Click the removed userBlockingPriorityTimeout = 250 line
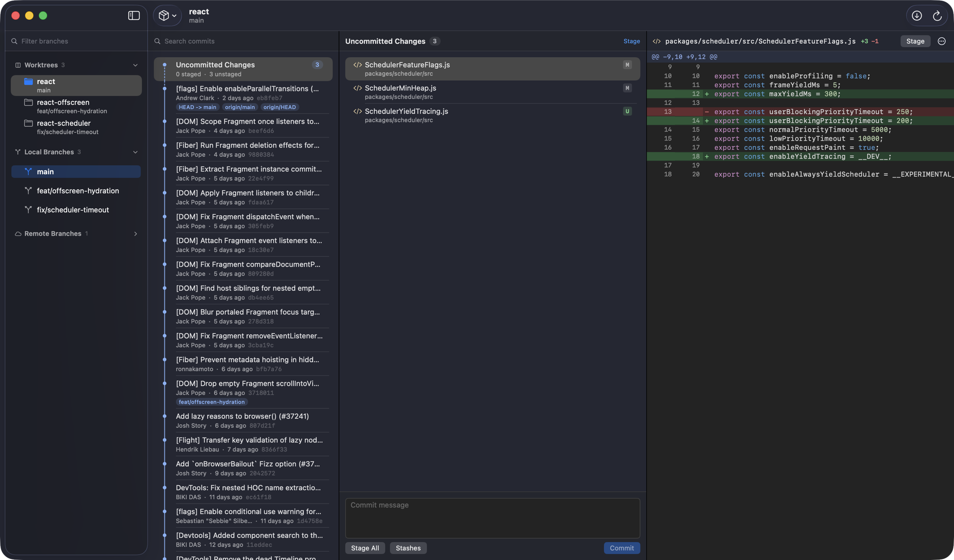 800,112
